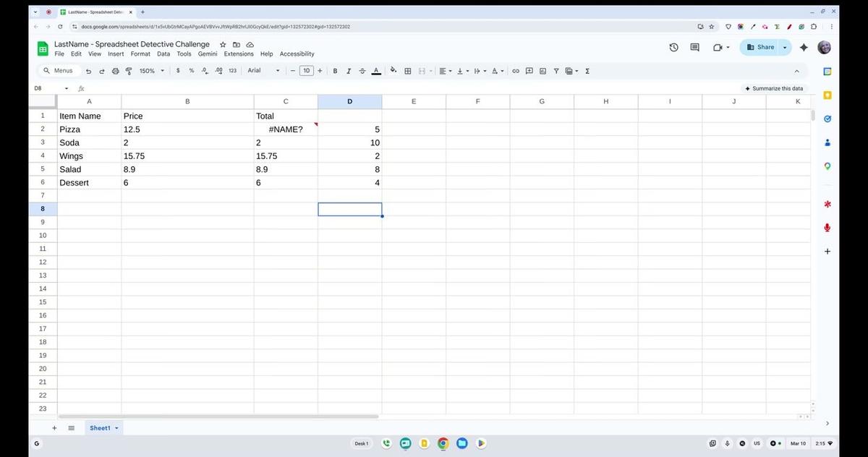
Task: Open the version history clock icon
Action: click(x=673, y=47)
